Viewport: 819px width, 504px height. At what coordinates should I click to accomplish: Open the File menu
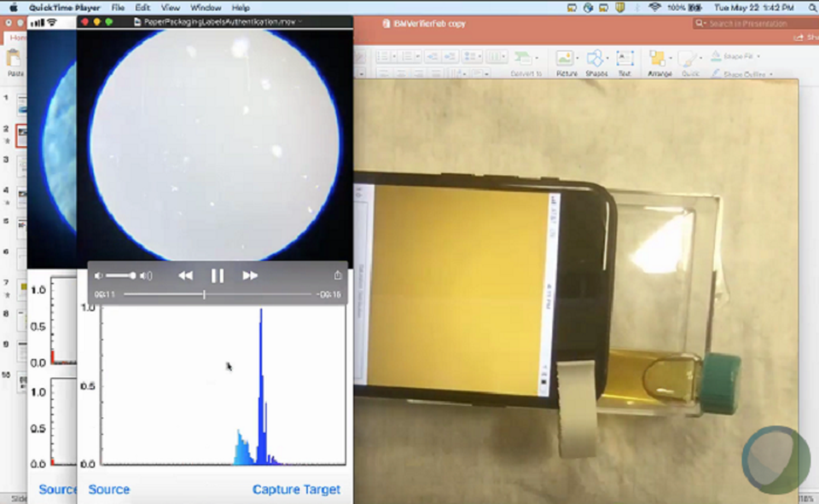point(118,8)
